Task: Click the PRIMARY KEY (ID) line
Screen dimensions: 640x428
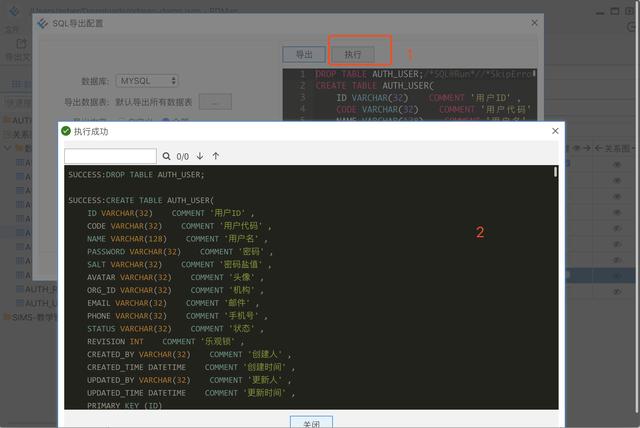Action: tap(124, 406)
